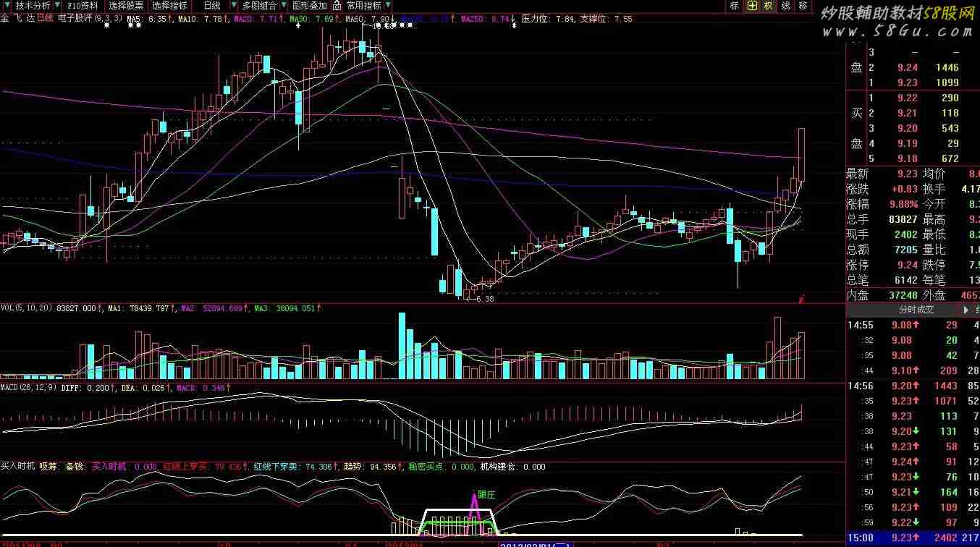The width and height of the screenshot is (980, 547).
Task: Click the 线 drawing icon
Action: 786,6
